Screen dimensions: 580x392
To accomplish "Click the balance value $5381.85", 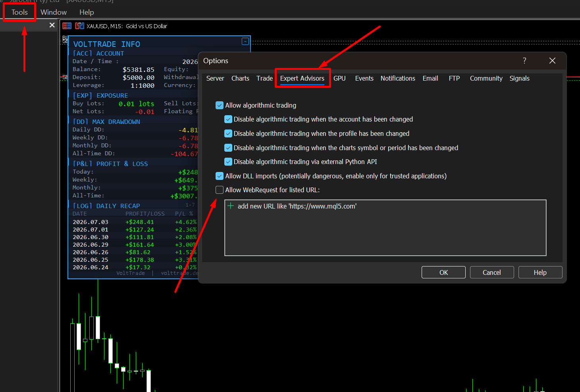I will click(x=139, y=70).
